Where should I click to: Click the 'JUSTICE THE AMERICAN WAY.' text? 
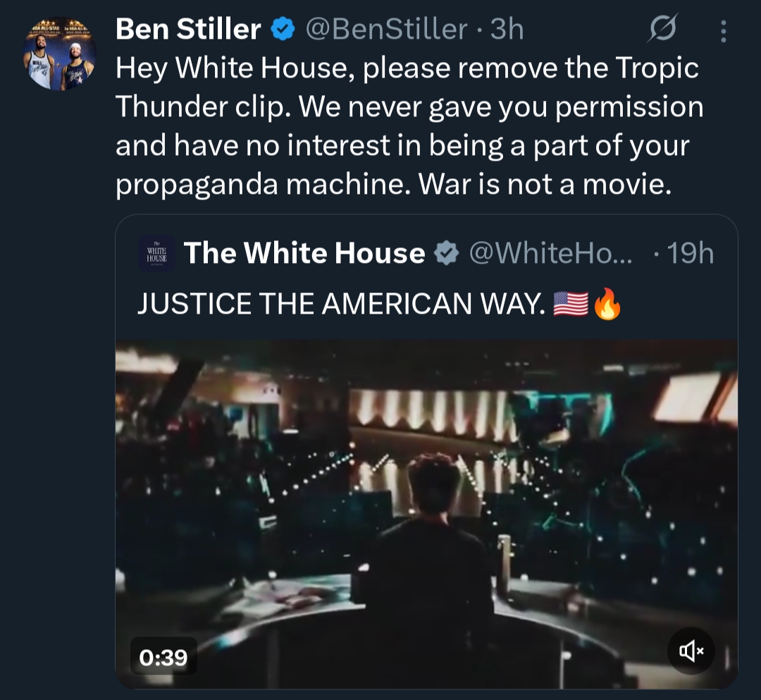(341, 305)
